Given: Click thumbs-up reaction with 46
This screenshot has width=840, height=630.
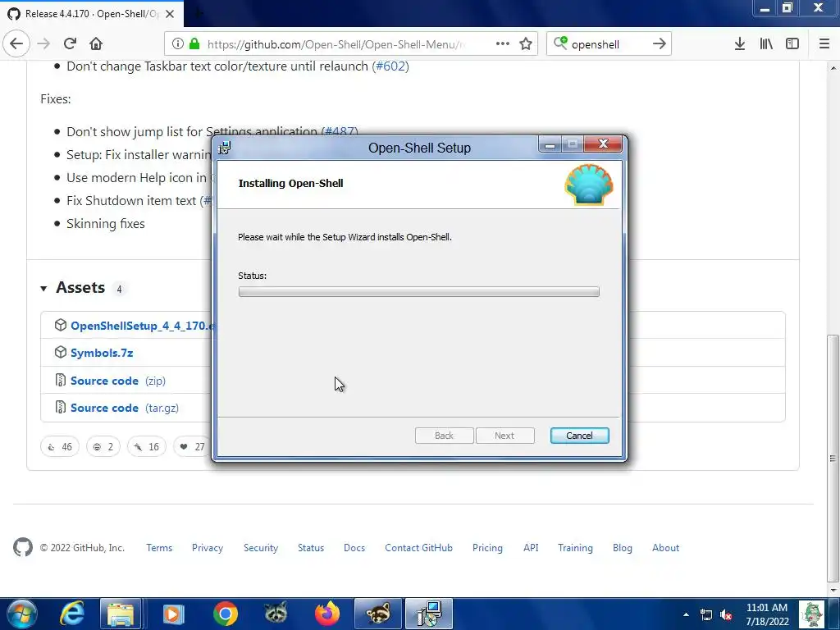Looking at the screenshot, I should [x=60, y=447].
